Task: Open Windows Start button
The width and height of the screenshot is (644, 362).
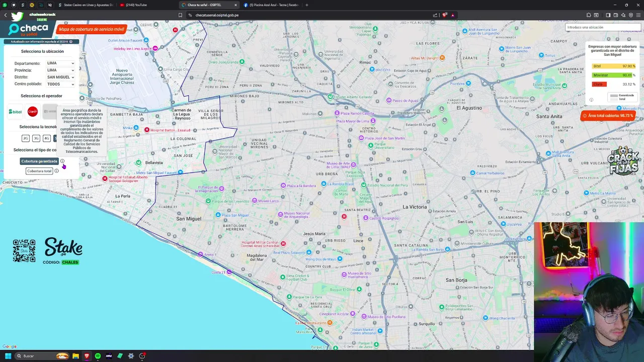Action: point(8,356)
